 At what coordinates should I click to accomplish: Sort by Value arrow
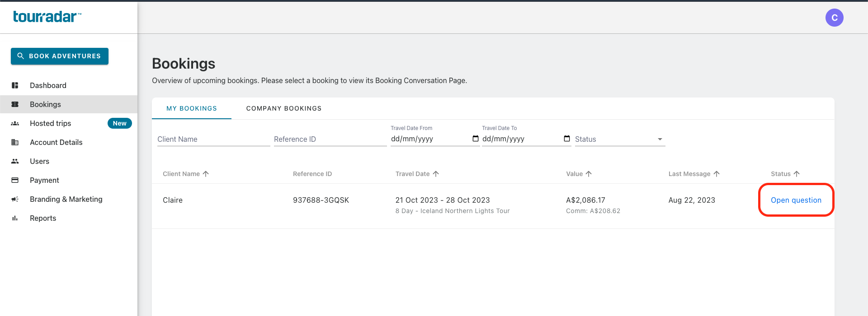point(589,174)
